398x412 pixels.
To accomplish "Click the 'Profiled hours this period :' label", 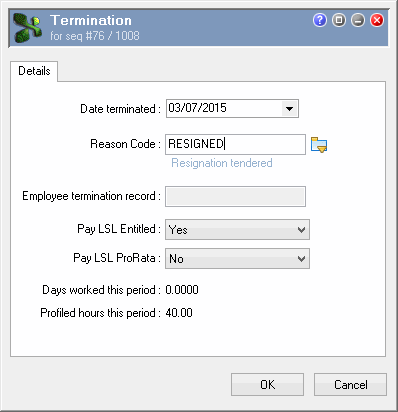I will (100, 313).
